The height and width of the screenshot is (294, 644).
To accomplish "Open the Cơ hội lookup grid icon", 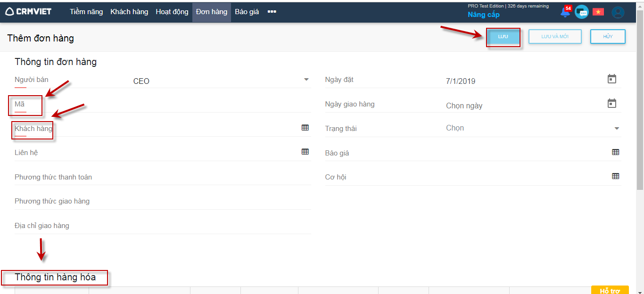I will (x=615, y=176).
